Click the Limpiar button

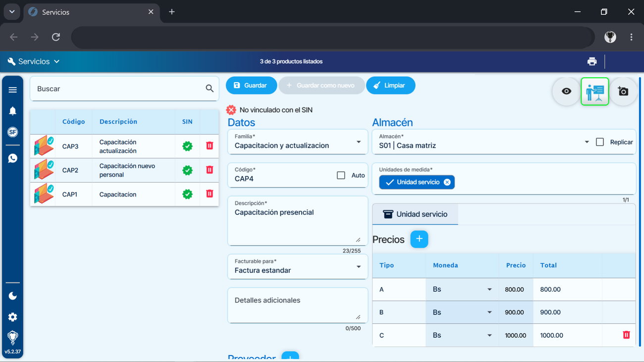(x=390, y=86)
